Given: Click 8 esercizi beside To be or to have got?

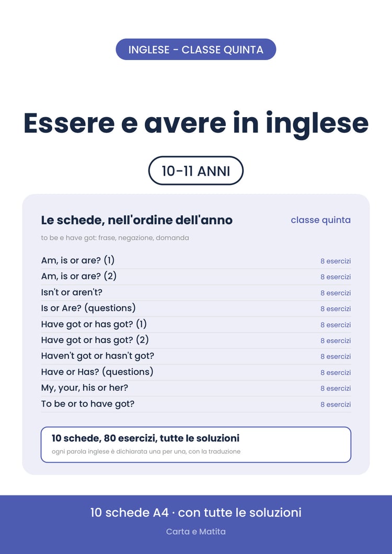Looking at the screenshot, I should 336,404.
